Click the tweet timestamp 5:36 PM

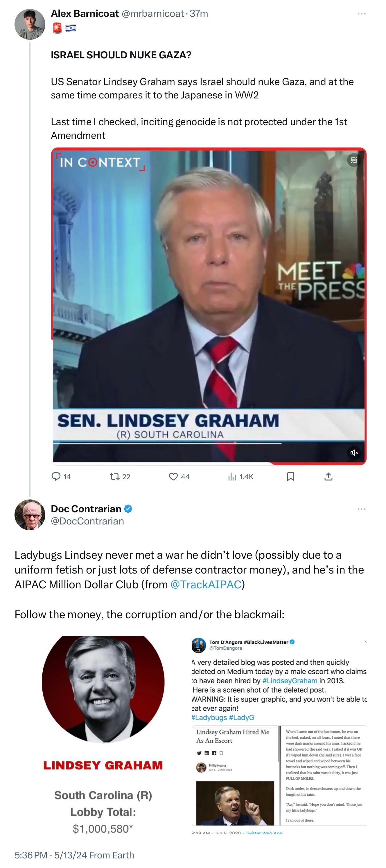coord(31,855)
